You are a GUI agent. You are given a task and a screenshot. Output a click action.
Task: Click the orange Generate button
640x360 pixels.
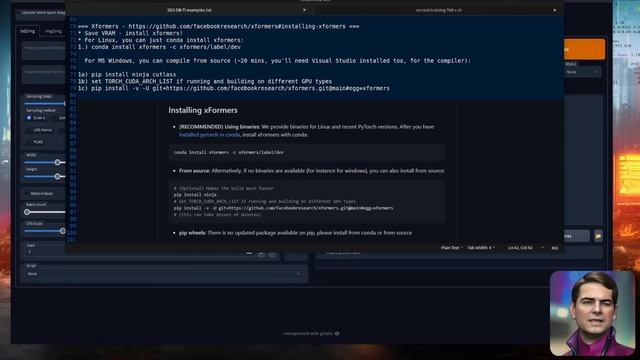[584, 49]
